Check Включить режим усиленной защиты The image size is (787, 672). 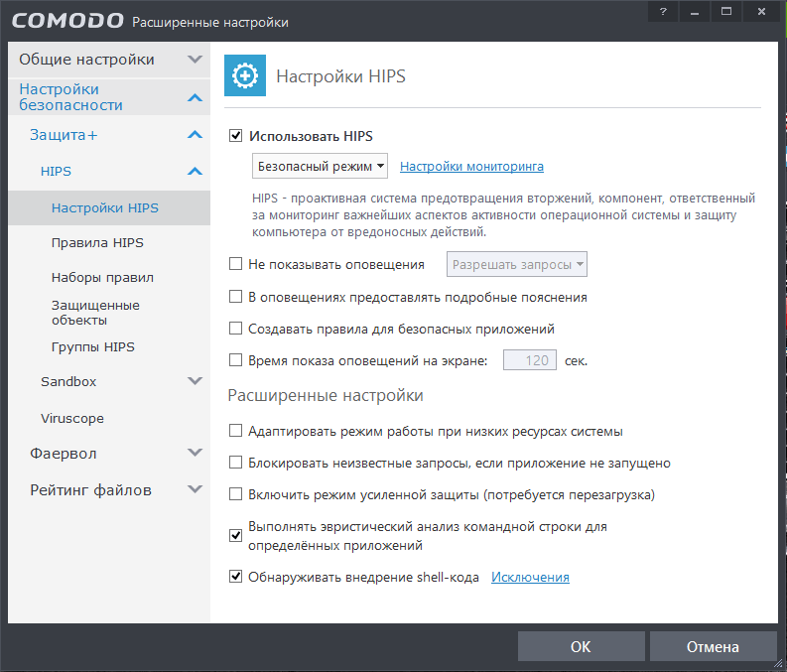point(235,494)
